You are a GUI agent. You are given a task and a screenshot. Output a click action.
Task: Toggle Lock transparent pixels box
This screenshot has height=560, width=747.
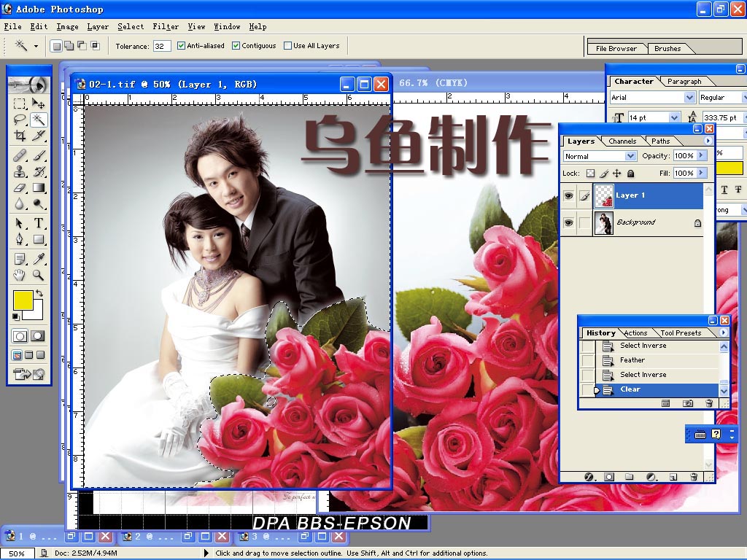point(590,174)
